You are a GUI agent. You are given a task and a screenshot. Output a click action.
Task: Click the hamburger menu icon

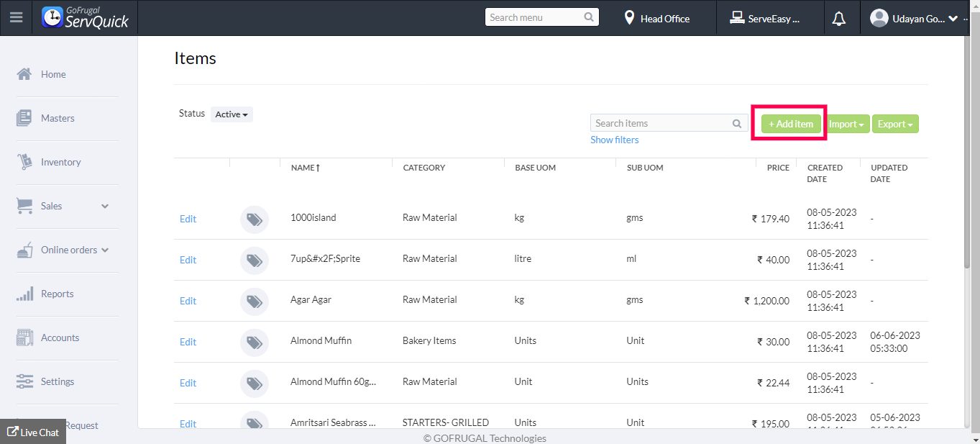pos(16,18)
